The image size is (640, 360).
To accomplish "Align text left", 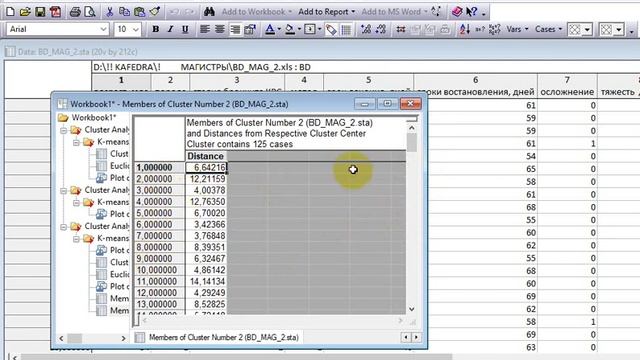I will tap(204, 29).
